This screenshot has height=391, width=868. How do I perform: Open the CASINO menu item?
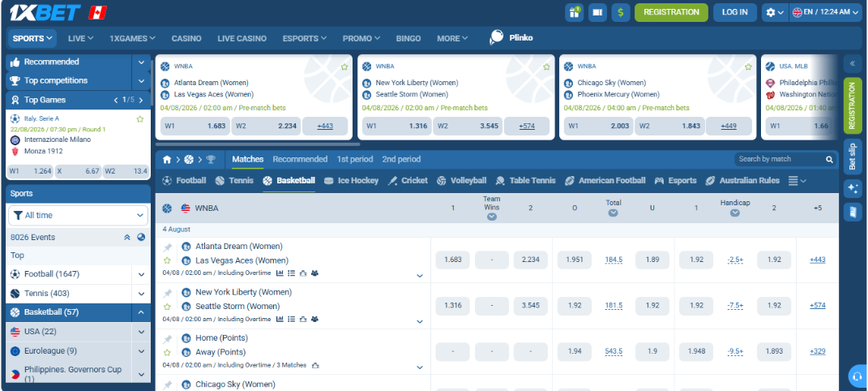pyautogui.click(x=186, y=39)
